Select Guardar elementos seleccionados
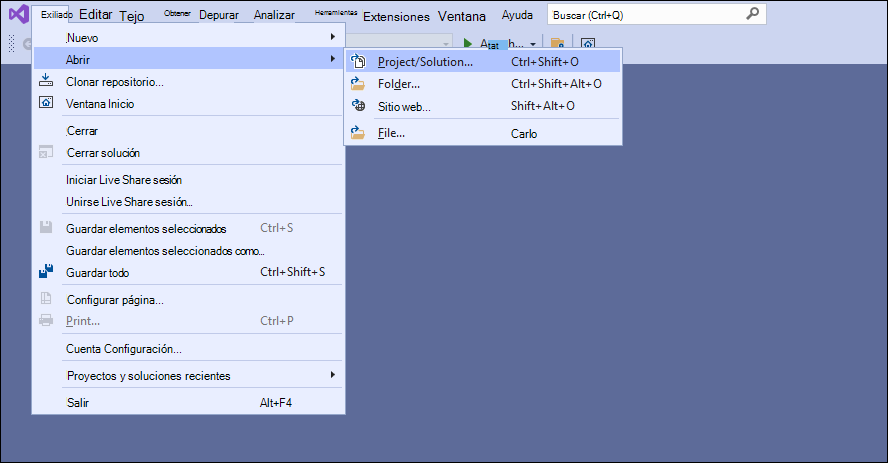Viewport: 888px width, 463px height. click(x=189, y=229)
